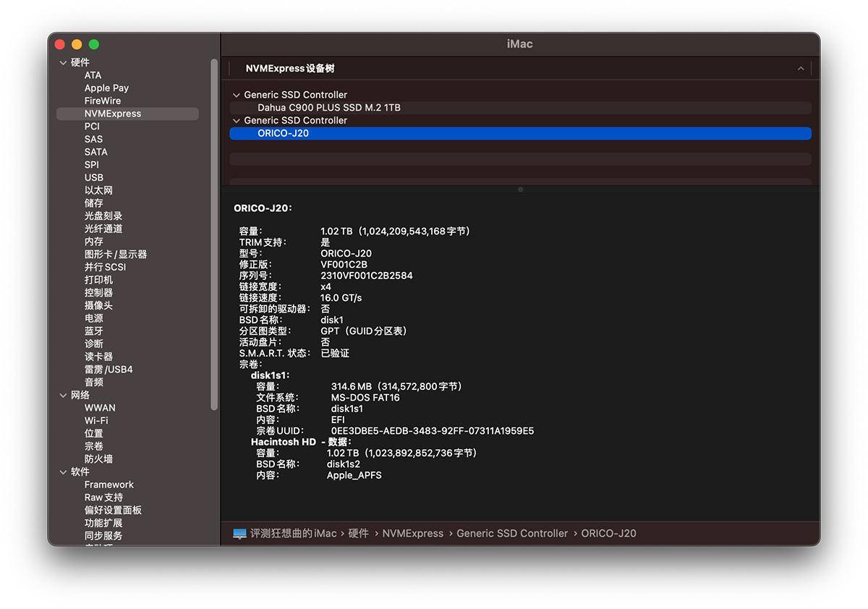Click the divider handle between the panes
This screenshot has width=868, height=609.
coord(520,189)
